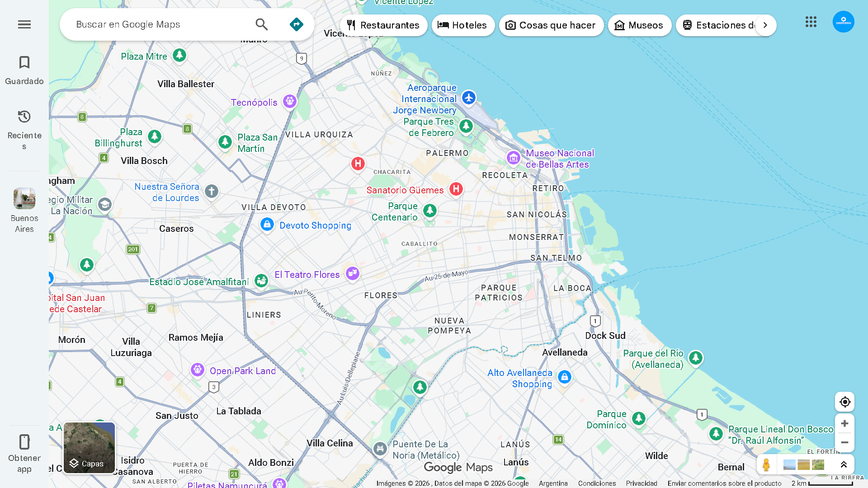Screen dimensions: 868x488
Task: Click the LA BOCA label
Action: click(x=572, y=288)
